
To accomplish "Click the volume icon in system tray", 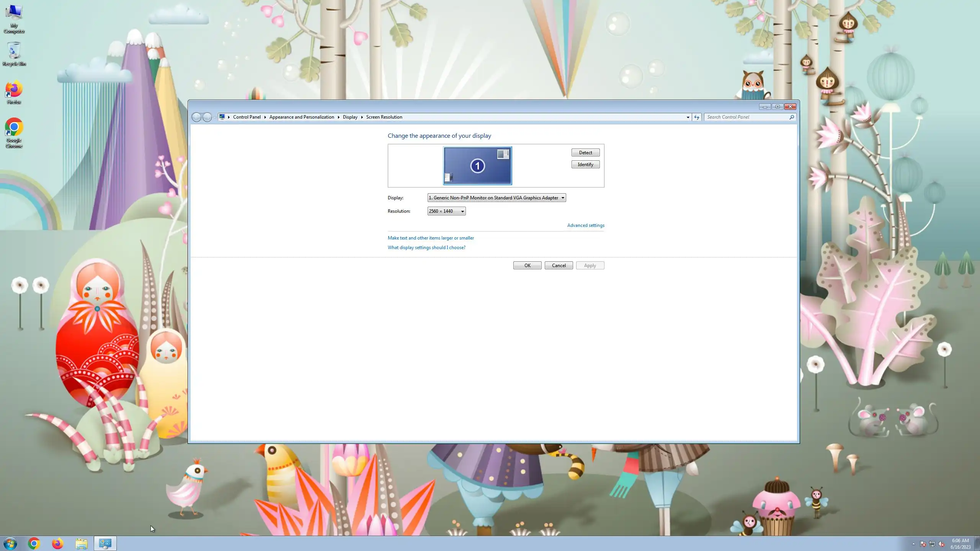I will (x=941, y=544).
